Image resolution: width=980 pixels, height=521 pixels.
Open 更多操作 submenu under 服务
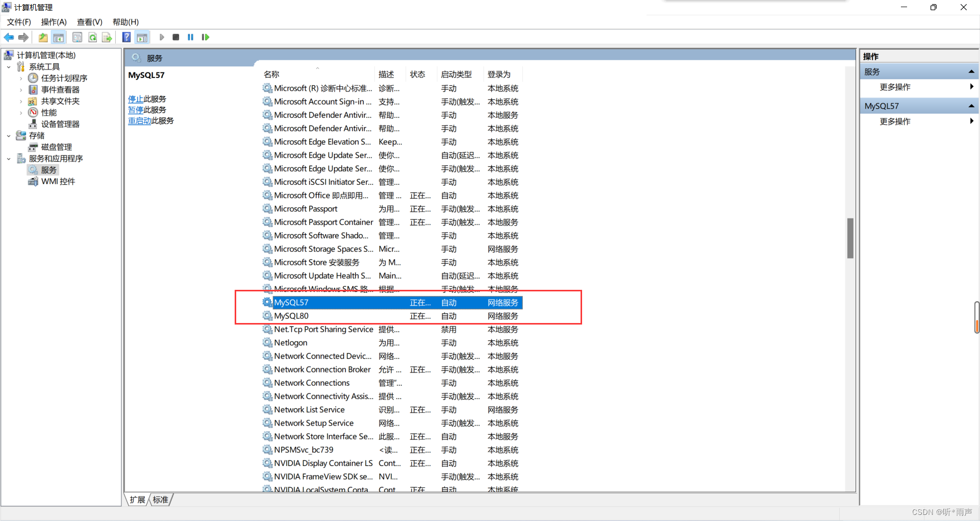pos(919,87)
